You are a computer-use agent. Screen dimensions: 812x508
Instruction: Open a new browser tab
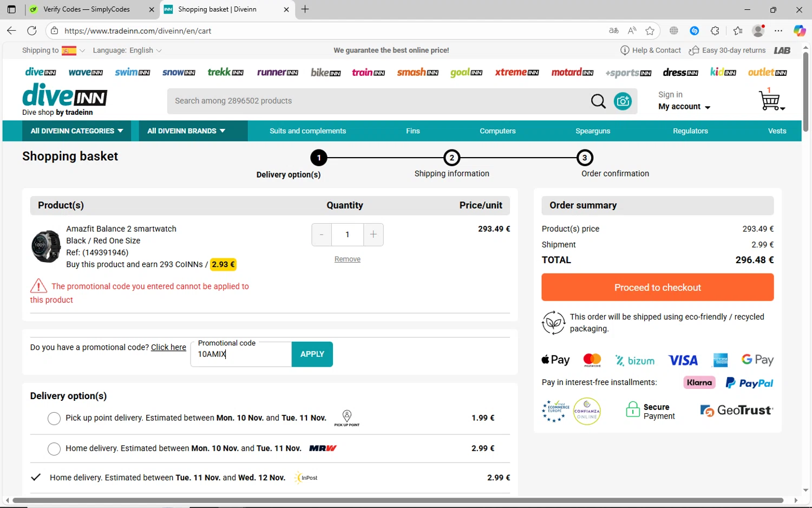click(305, 9)
